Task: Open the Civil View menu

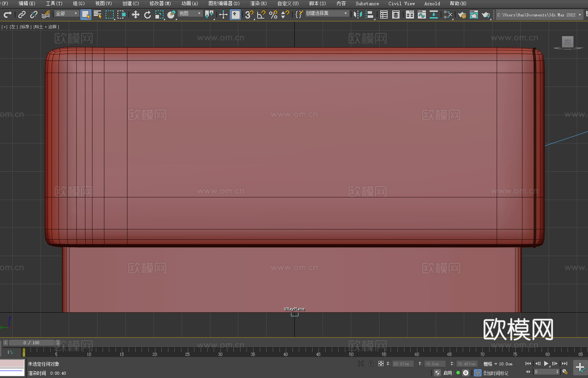Action: tap(401, 3)
